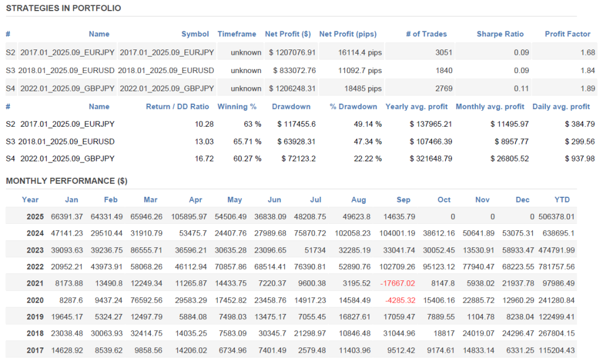Sort by Net Profit ($) column header

point(288,34)
